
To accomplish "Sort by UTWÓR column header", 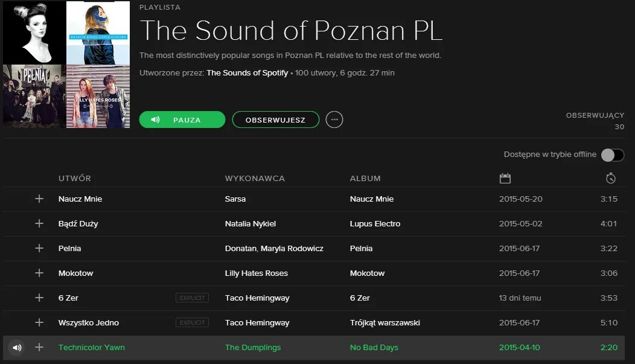I will click(74, 178).
